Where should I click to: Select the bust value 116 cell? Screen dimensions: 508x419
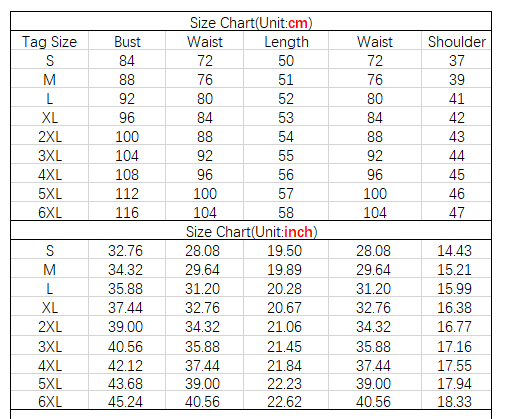pyautogui.click(x=127, y=212)
